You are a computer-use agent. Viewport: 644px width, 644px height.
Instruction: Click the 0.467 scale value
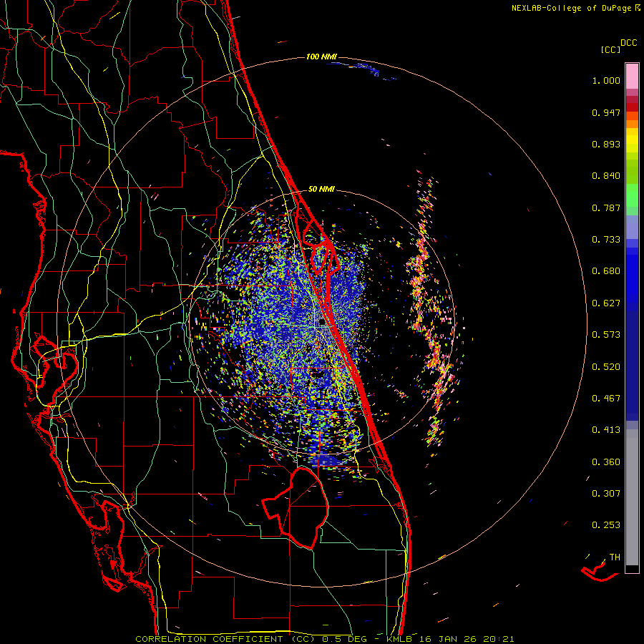point(606,399)
